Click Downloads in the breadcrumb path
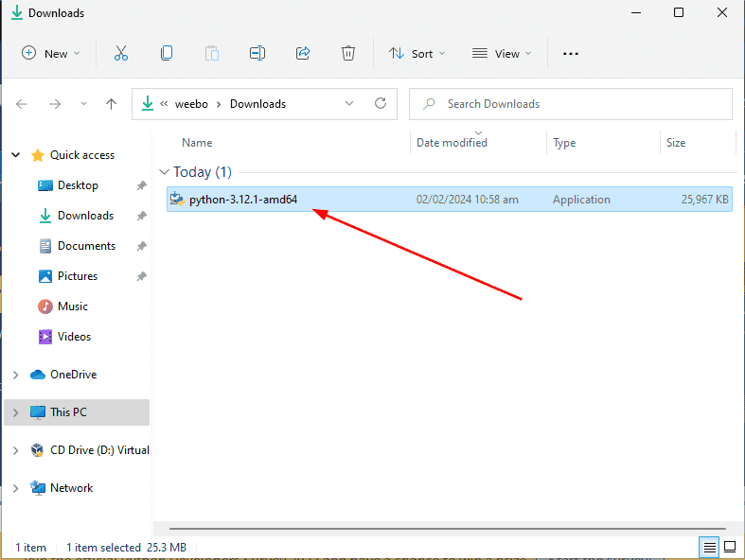This screenshot has height=560, width=745. point(258,103)
